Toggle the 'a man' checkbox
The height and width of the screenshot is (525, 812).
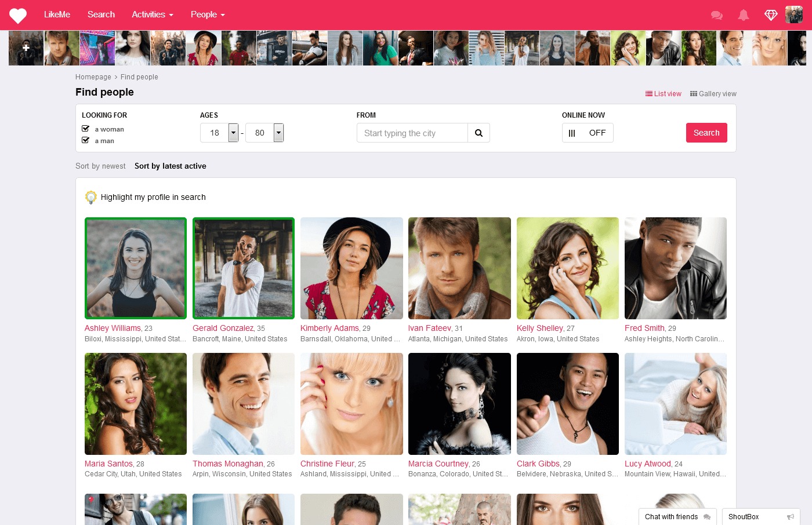coord(86,140)
